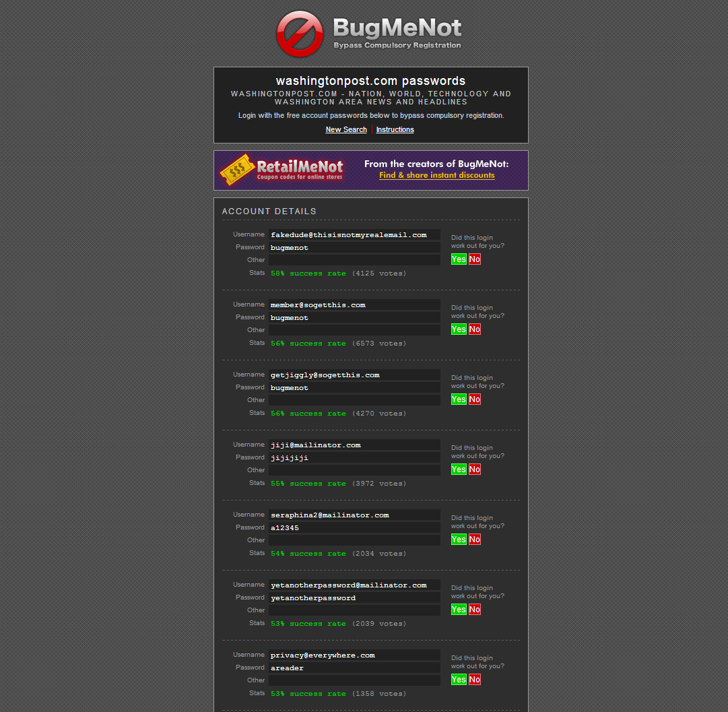The width and height of the screenshot is (728, 712).
Task: Click the RetailMeNot banner logo text
Action: click(300, 169)
